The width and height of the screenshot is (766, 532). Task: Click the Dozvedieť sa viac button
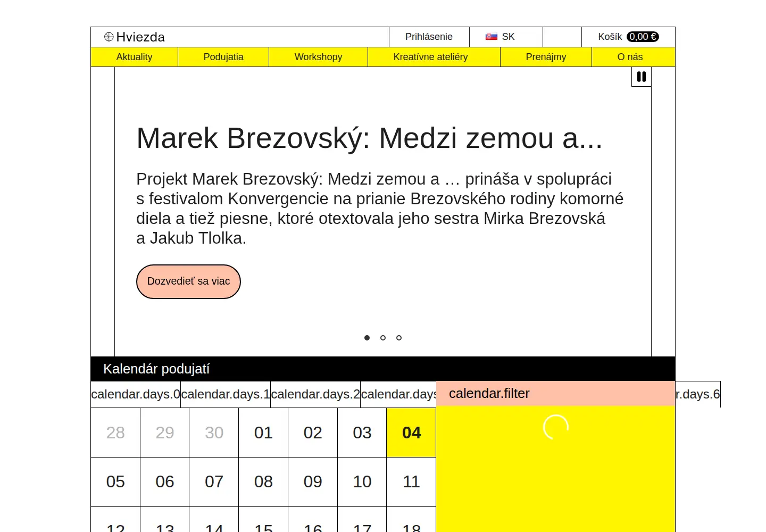coord(188,281)
